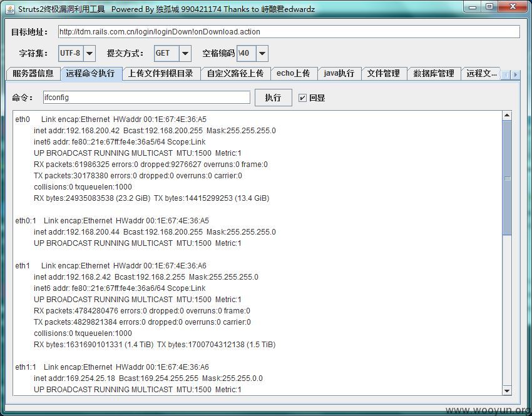
Task: Click RX bytes:1631690101331 line
Action: [155, 345]
